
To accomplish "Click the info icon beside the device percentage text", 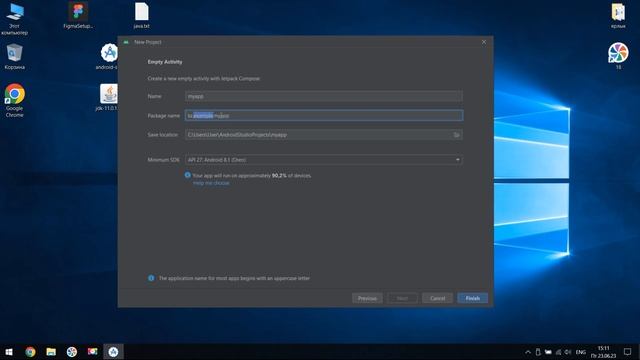I will [188, 175].
